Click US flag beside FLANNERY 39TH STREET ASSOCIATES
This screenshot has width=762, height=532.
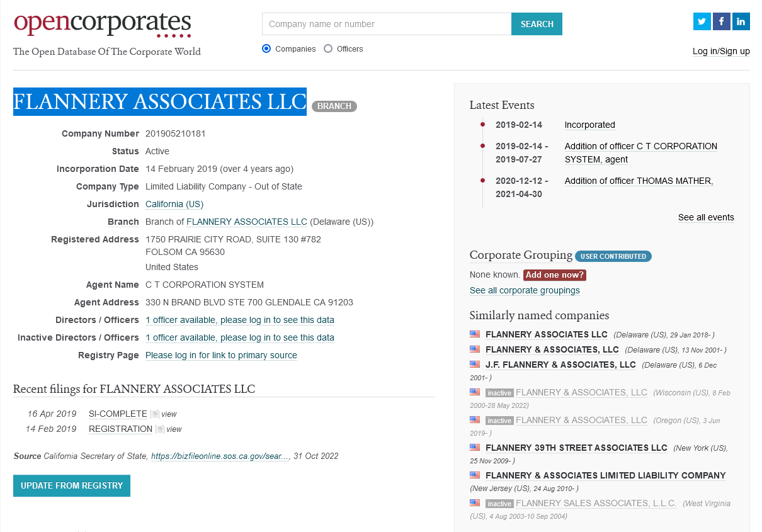click(475, 447)
